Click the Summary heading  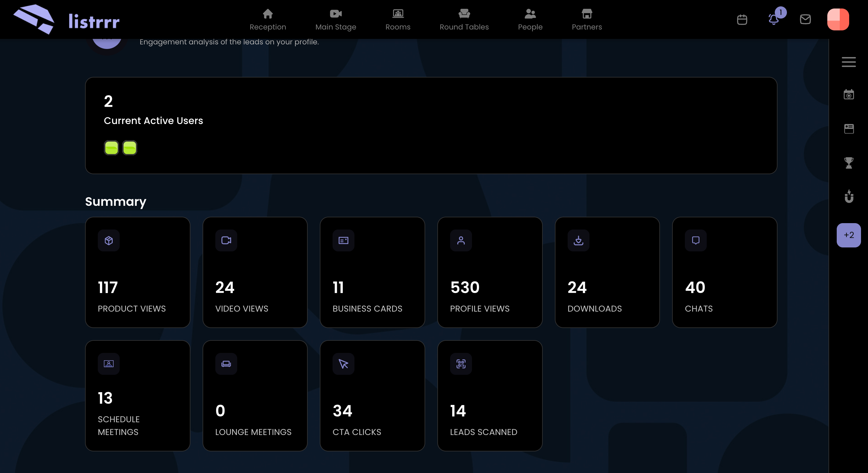pyautogui.click(x=116, y=202)
